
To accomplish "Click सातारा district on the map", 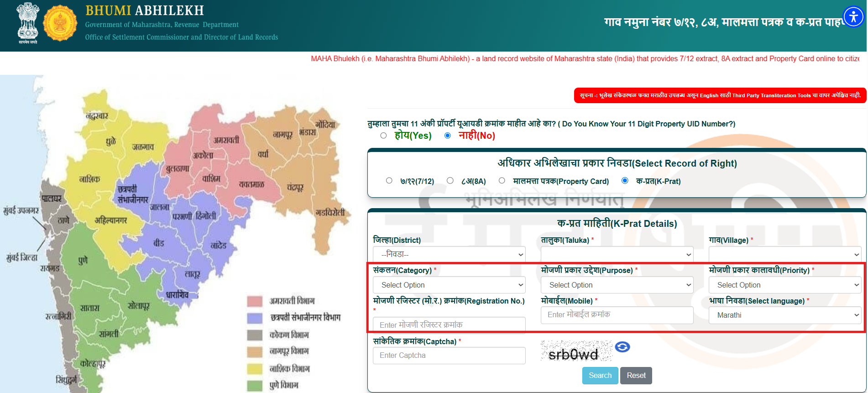I will 89,308.
